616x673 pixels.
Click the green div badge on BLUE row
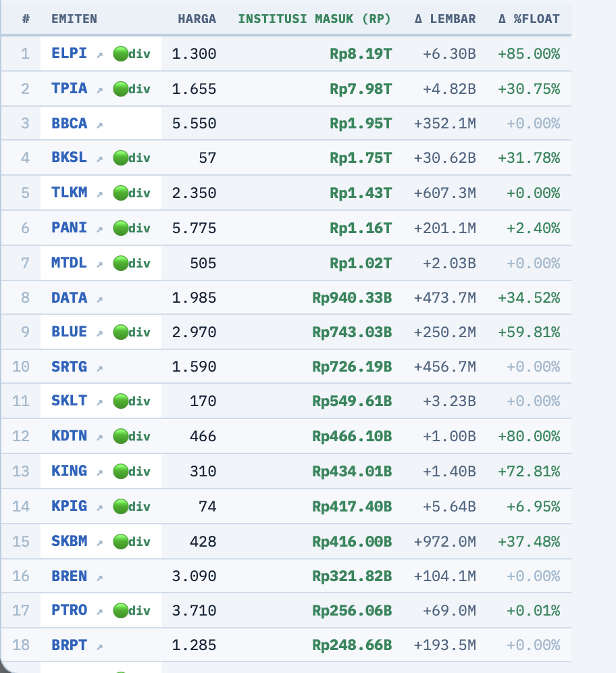pos(132,332)
